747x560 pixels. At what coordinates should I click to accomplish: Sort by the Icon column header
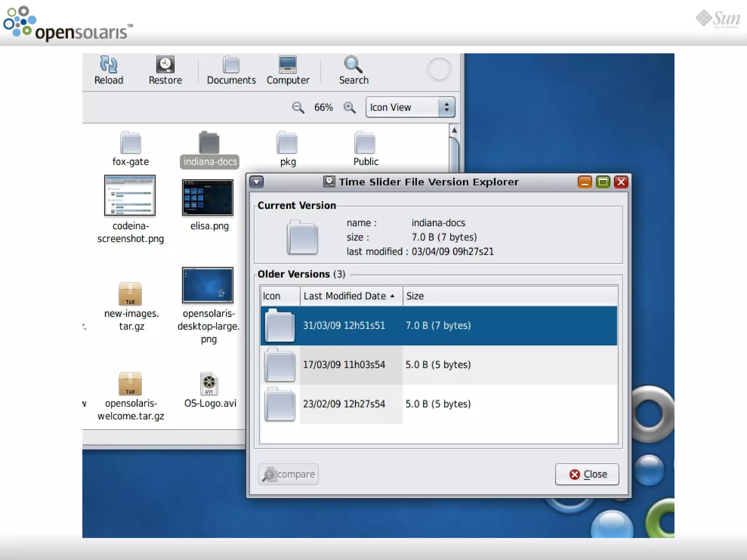click(x=280, y=296)
